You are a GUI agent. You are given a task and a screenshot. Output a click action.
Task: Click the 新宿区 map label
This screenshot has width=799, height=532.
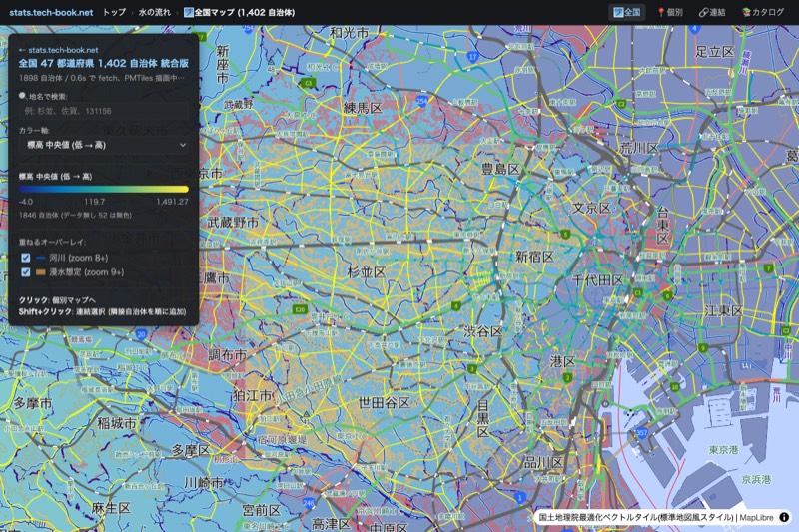click(x=534, y=257)
